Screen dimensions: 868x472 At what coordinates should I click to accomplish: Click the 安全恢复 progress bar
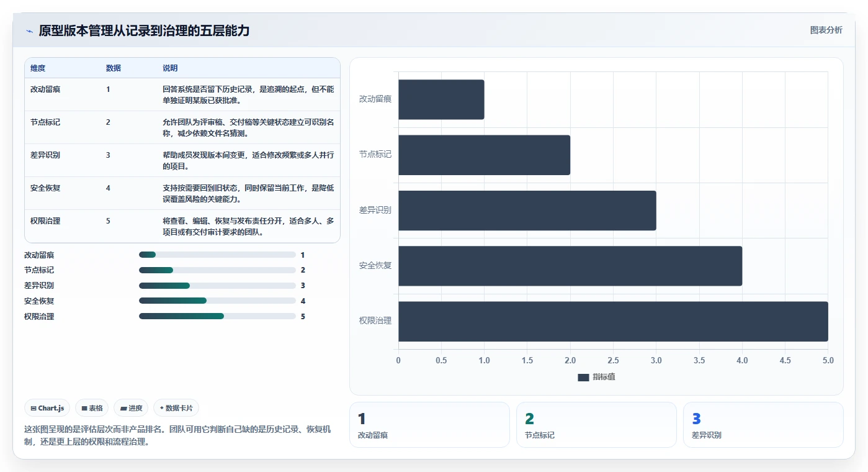coord(217,301)
